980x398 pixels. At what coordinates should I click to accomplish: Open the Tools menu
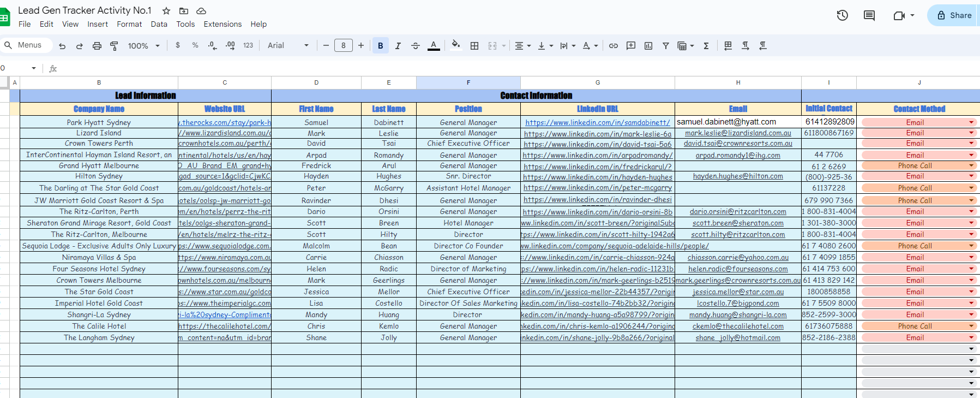click(x=185, y=24)
